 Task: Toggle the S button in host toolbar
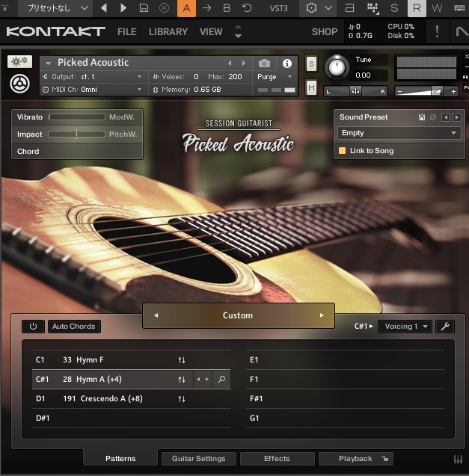(394, 8)
